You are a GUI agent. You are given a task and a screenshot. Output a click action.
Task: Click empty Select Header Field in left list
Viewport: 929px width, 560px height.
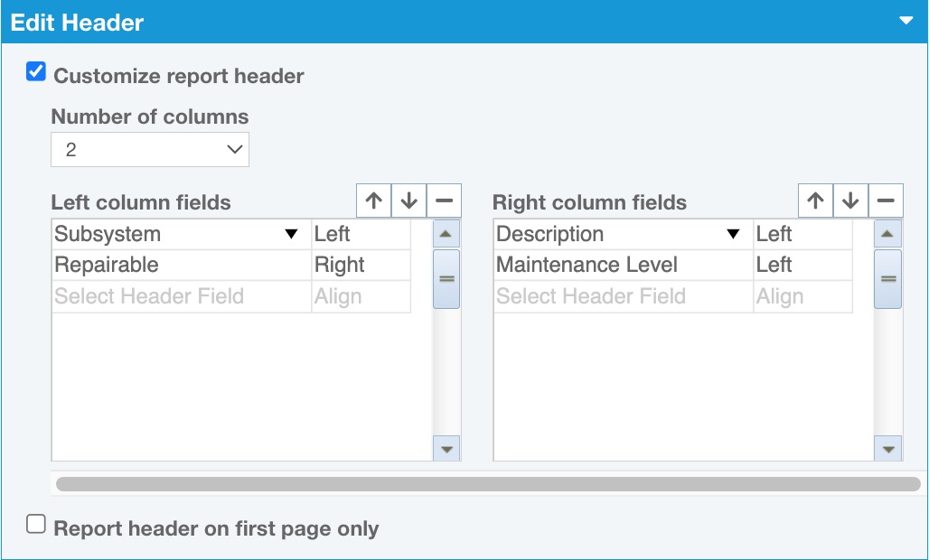click(x=181, y=296)
